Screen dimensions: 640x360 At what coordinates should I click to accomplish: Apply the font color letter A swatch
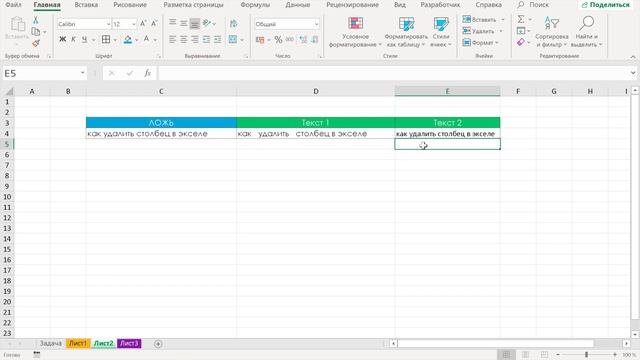146,39
